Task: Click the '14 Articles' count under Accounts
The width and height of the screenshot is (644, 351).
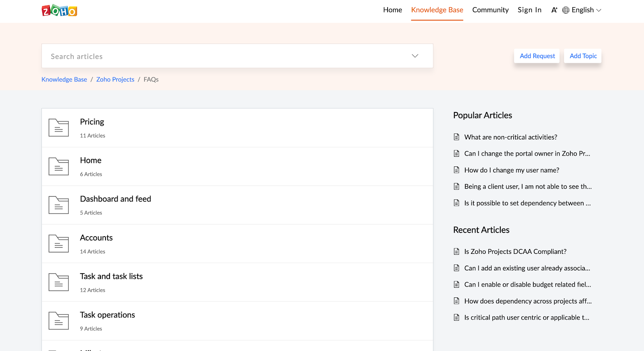Action: tap(93, 252)
